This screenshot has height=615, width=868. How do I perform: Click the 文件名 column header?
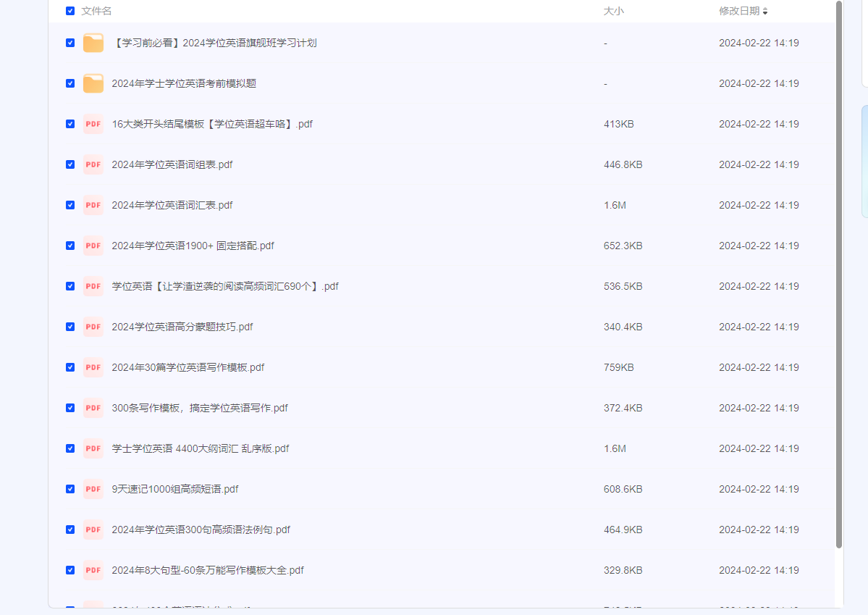click(96, 11)
